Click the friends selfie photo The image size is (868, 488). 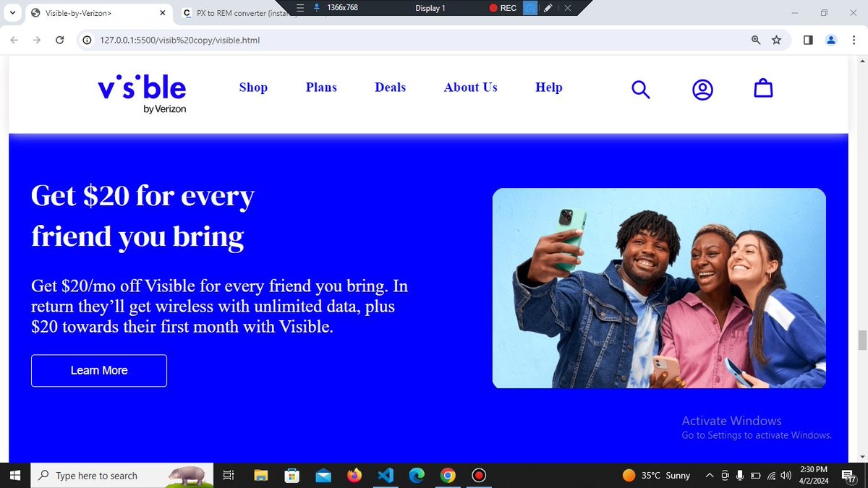click(659, 288)
